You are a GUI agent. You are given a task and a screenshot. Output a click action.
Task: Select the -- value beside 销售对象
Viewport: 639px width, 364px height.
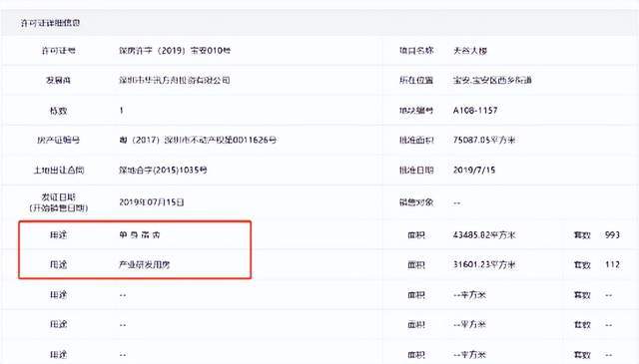click(x=457, y=202)
